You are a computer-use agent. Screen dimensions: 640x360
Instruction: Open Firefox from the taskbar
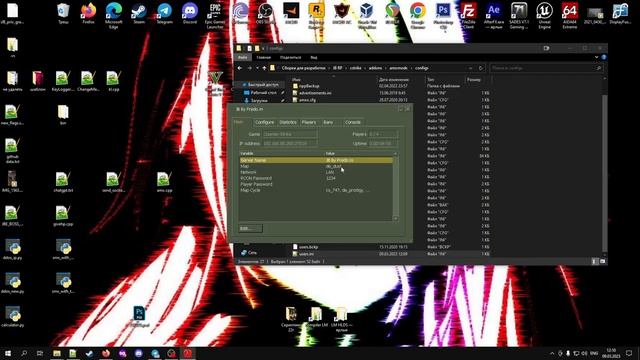(x=106, y=353)
